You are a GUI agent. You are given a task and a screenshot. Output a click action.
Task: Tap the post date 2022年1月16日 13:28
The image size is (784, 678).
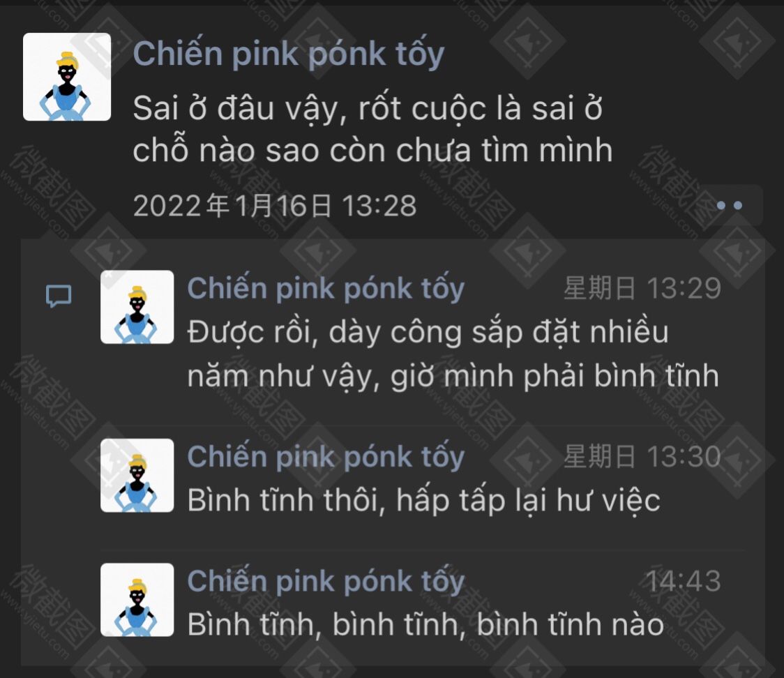[275, 206]
